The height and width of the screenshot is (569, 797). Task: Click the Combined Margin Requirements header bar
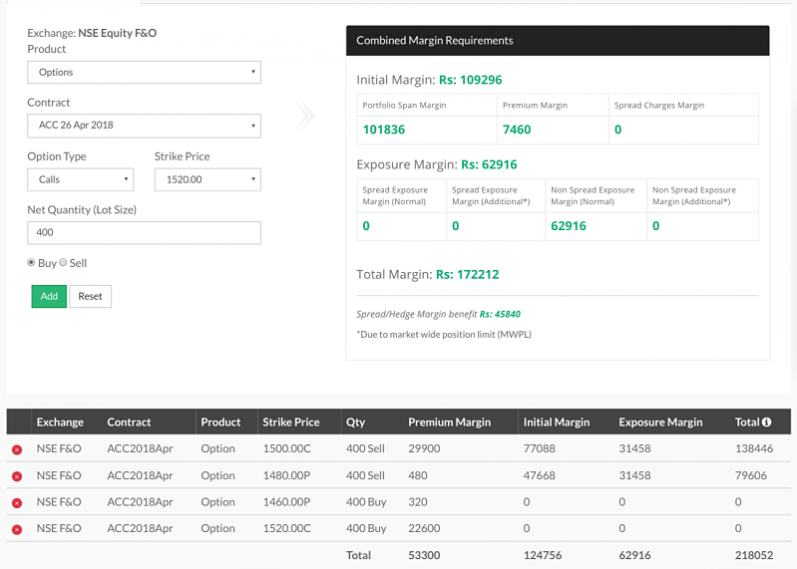click(x=557, y=41)
